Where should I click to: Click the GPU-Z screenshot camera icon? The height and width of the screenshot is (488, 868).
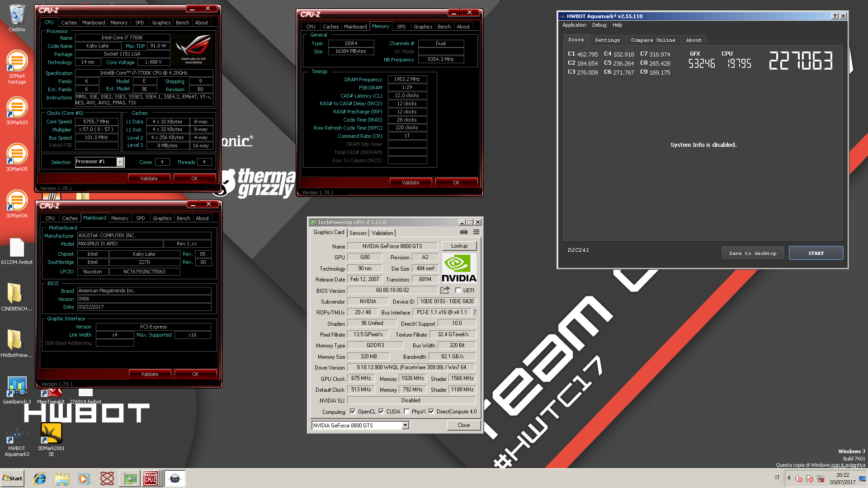464,232
